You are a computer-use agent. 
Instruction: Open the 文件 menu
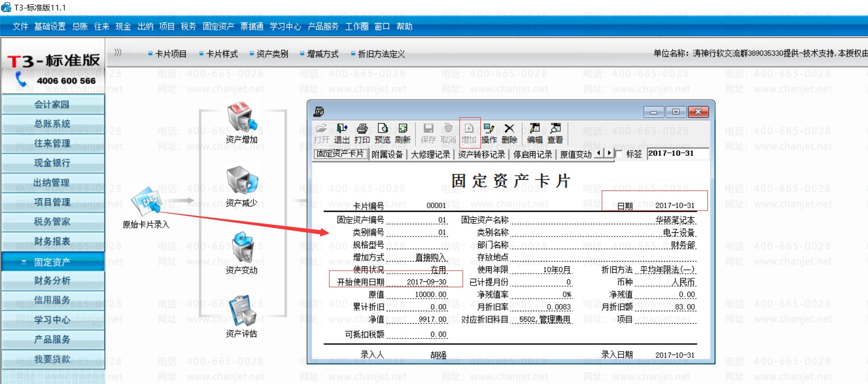point(20,27)
